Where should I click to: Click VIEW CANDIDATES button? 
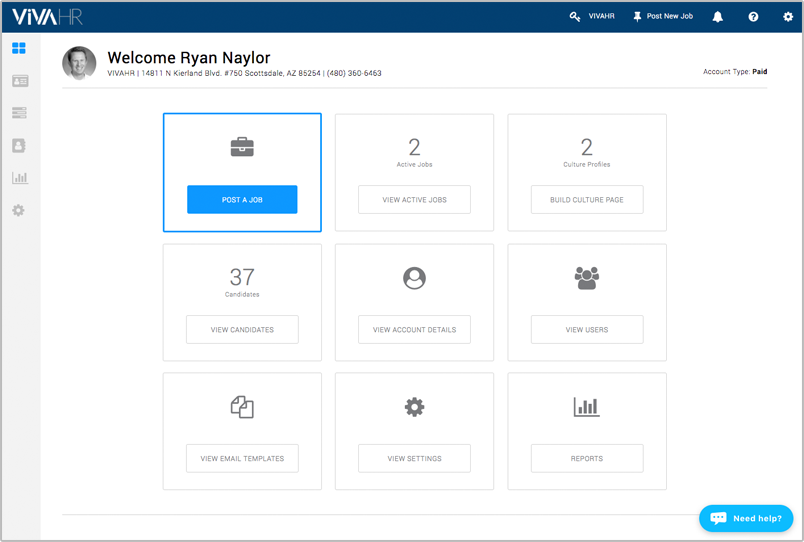click(x=242, y=329)
